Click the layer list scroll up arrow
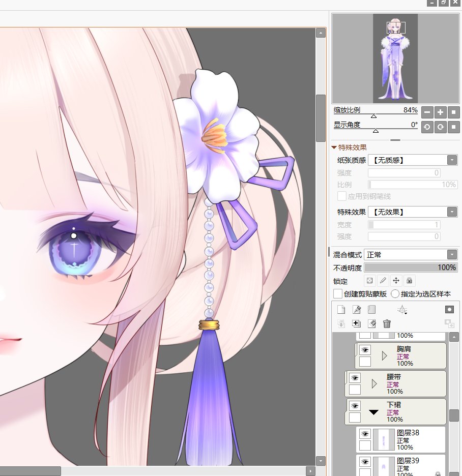462x476 pixels. pos(454,337)
